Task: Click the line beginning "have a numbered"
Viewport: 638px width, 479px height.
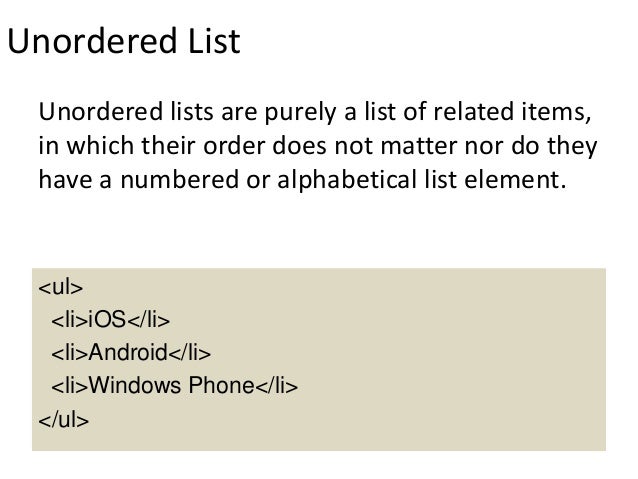Action: (x=302, y=179)
